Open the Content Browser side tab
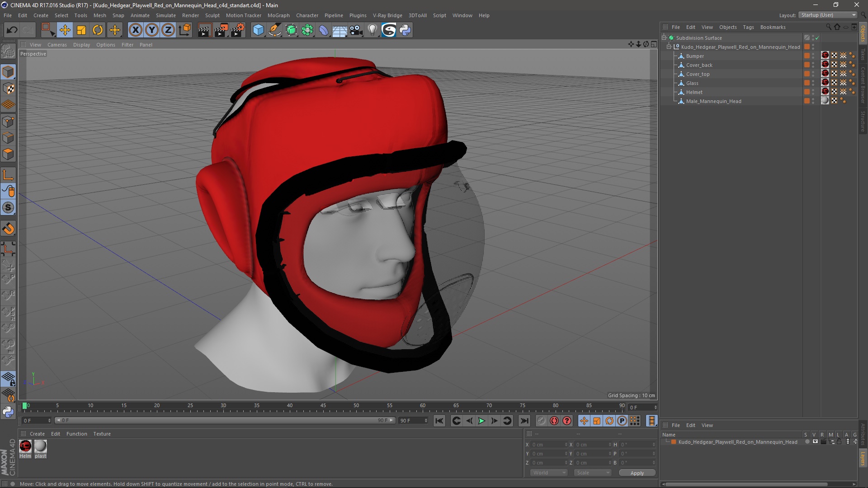868x488 pixels. tap(863, 85)
